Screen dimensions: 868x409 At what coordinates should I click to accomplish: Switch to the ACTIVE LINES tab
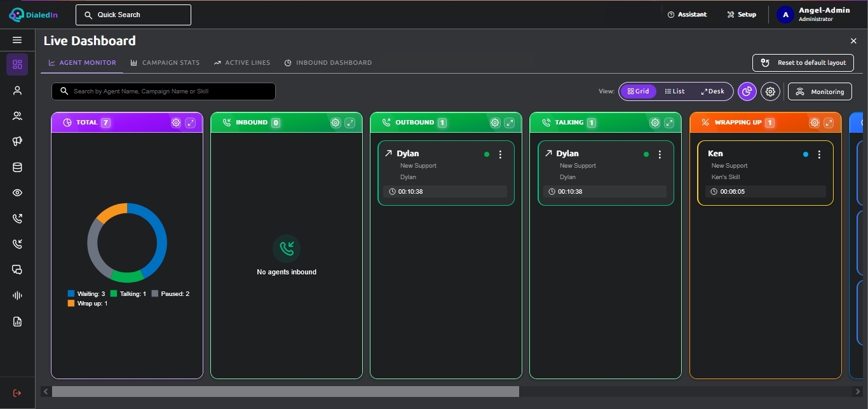242,63
